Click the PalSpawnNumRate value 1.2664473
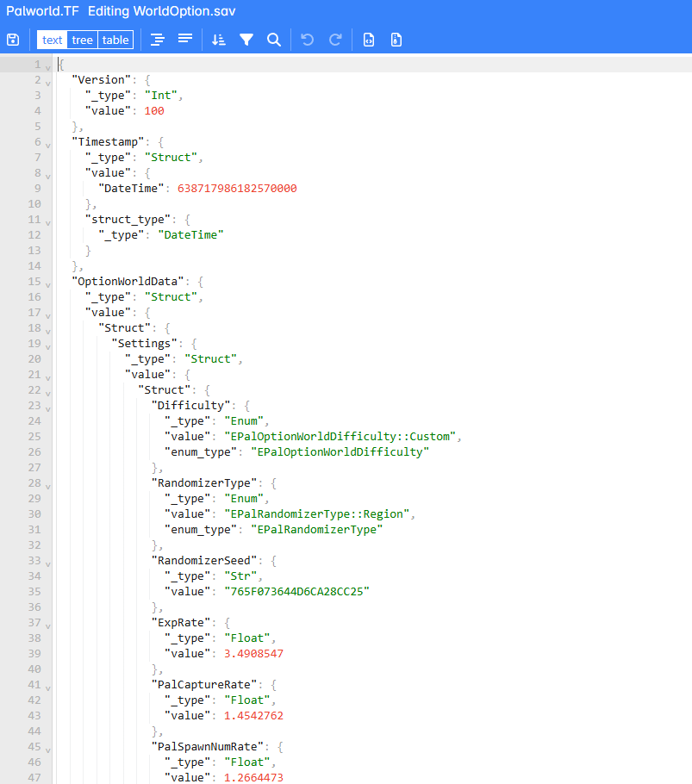Screen dimensions: 692x784 [253, 777]
